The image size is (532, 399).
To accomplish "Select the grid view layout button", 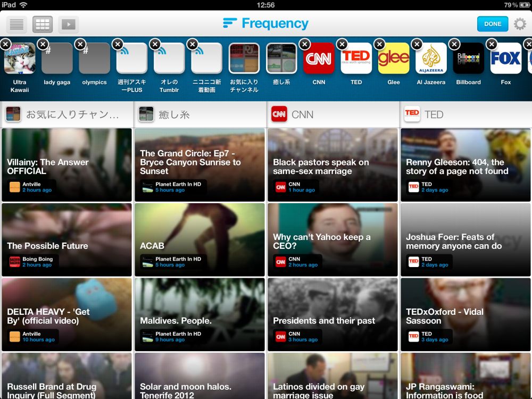I will (x=43, y=24).
